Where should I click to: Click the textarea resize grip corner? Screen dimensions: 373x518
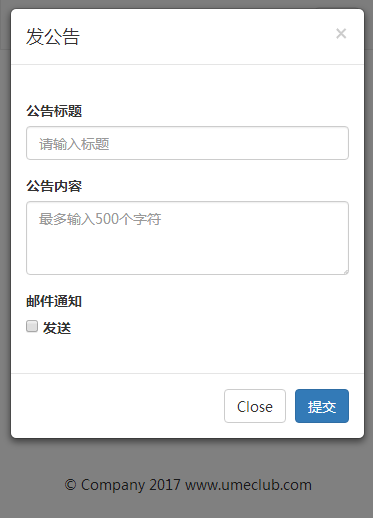(x=346, y=272)
